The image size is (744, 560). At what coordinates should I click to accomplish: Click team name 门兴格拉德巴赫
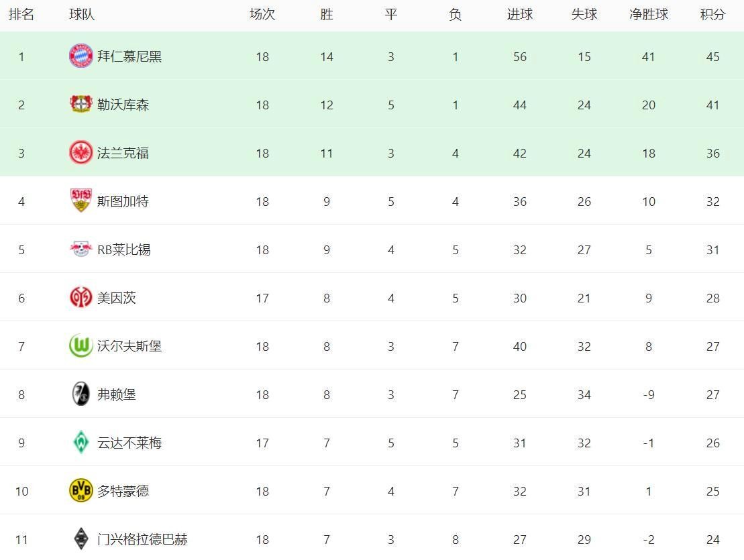[142, 540]
